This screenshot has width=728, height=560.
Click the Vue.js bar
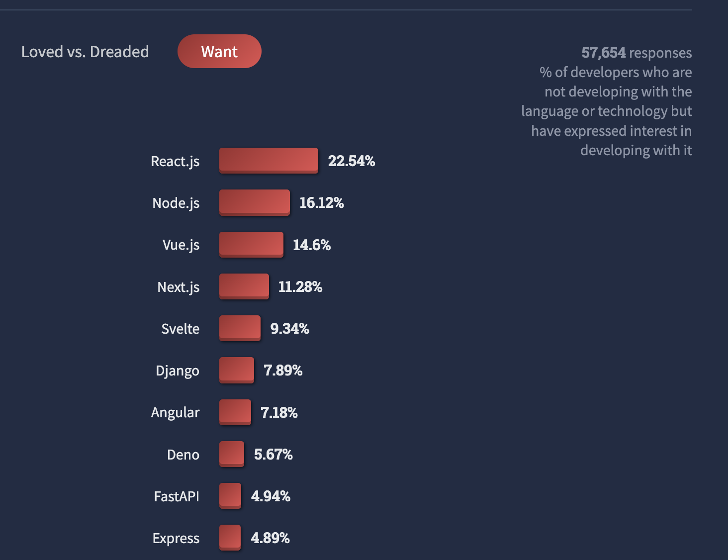pos(251,244)
